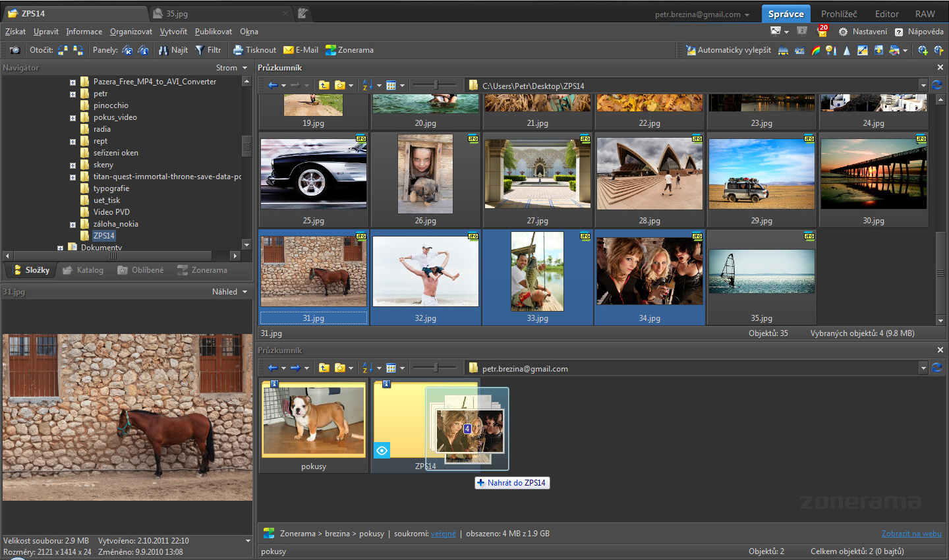The image size is (949, 560).
Task: Open Strom dropdown in Navigátor header
Action: click(x=231, y=68)
